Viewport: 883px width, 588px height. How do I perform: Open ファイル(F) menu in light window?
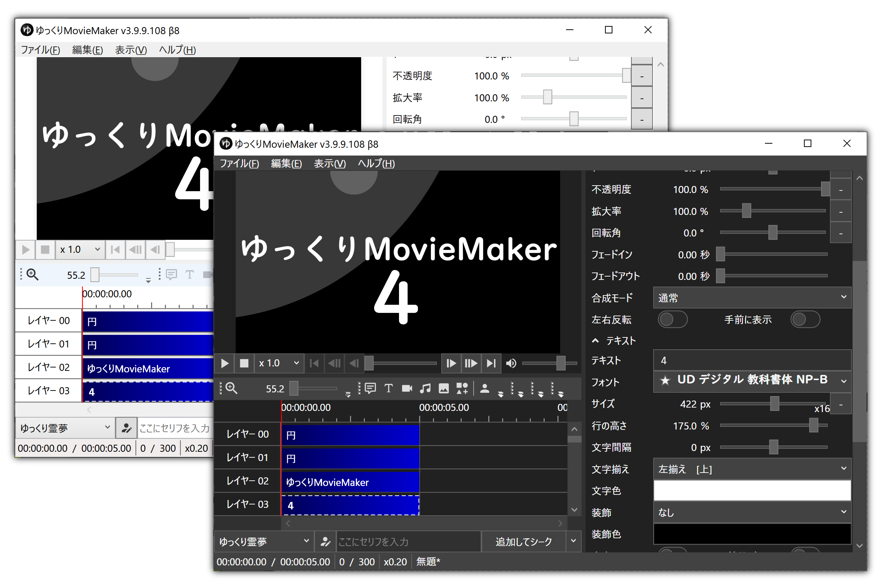point(40,50)
